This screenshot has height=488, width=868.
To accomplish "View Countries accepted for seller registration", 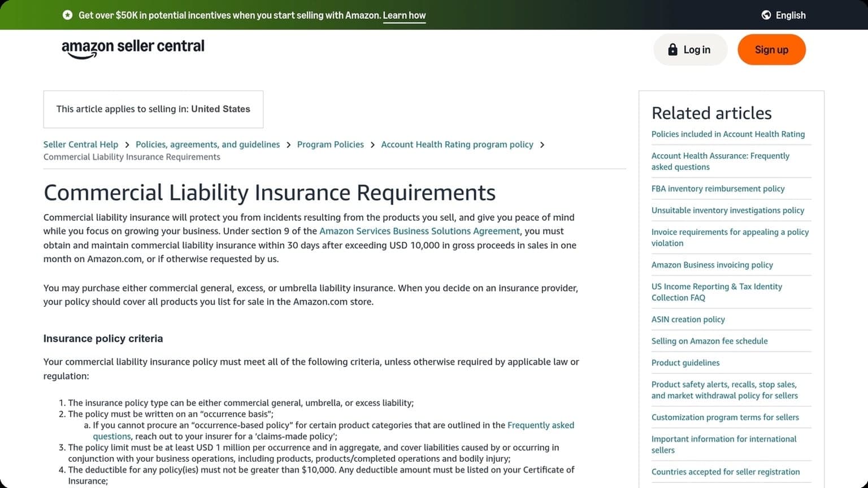I will point(725,472).
